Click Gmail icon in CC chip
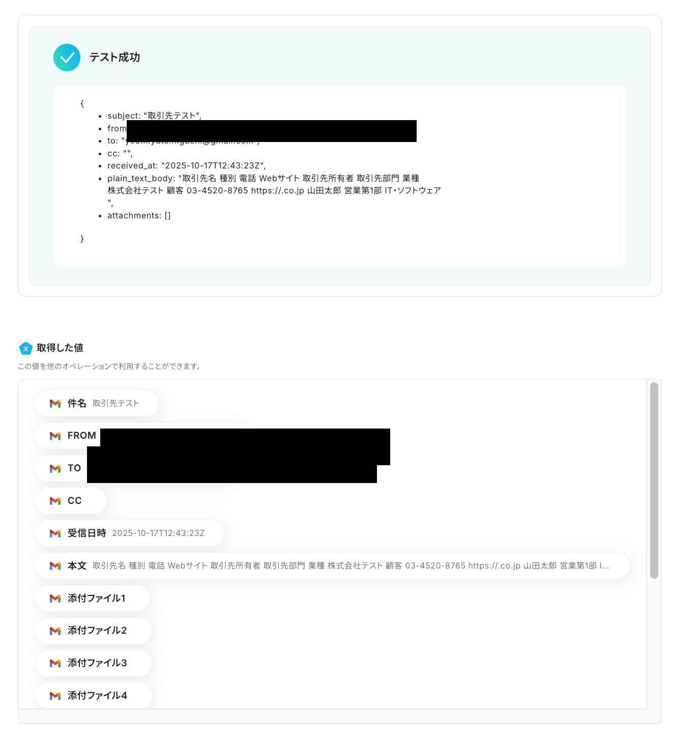This screenshot has height=737, width=700. coord(55,501)
